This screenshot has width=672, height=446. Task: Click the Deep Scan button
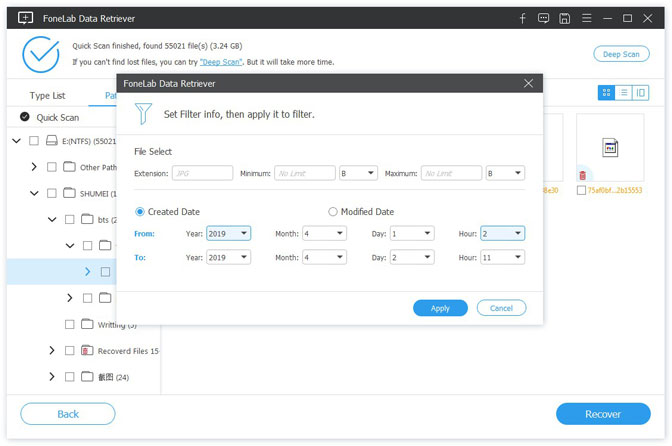point(621,54)
